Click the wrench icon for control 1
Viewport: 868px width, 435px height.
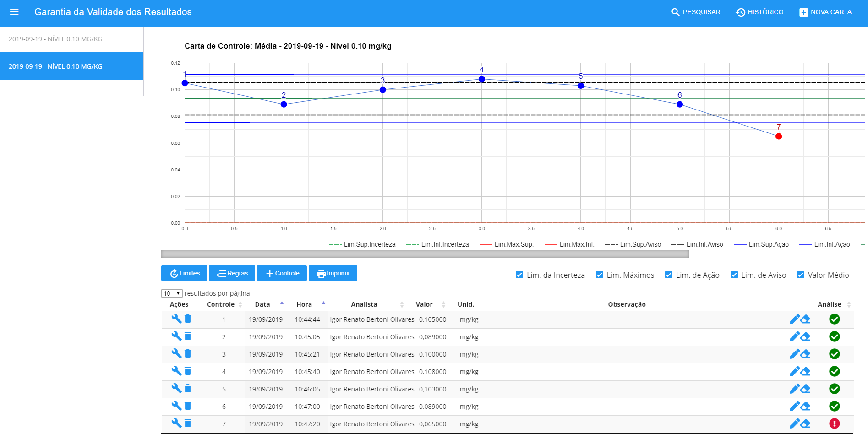pos(176,319)
